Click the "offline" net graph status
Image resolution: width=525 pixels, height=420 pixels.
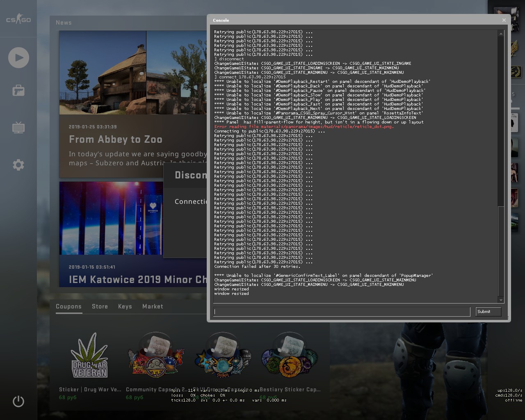[514, 400]
